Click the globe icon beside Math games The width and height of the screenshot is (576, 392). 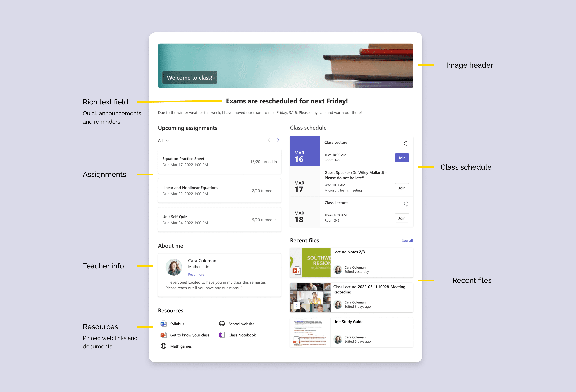pos(164,346)
